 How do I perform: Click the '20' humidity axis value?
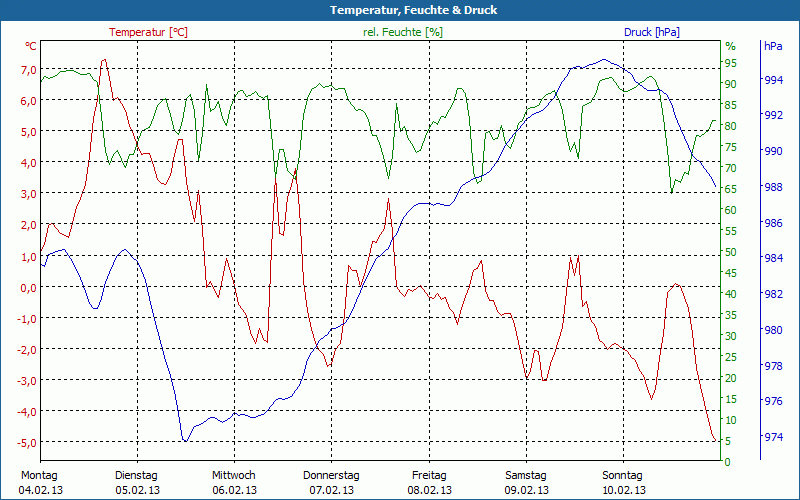(731, 379)
